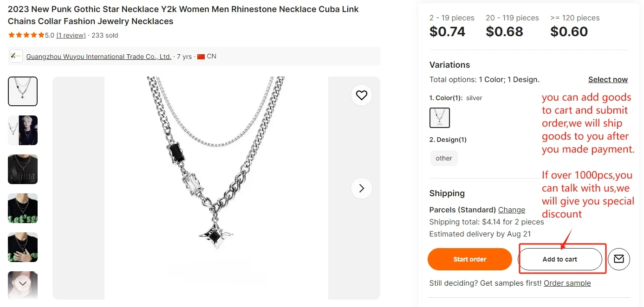Click the supplier company logo icon

click(16, 57)
